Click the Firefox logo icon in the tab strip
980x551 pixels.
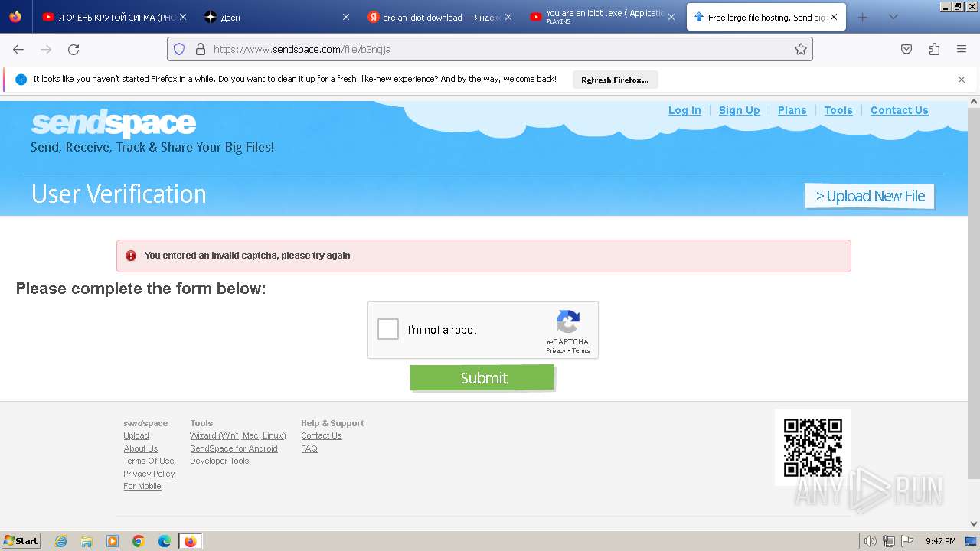[x=15, y=17]
